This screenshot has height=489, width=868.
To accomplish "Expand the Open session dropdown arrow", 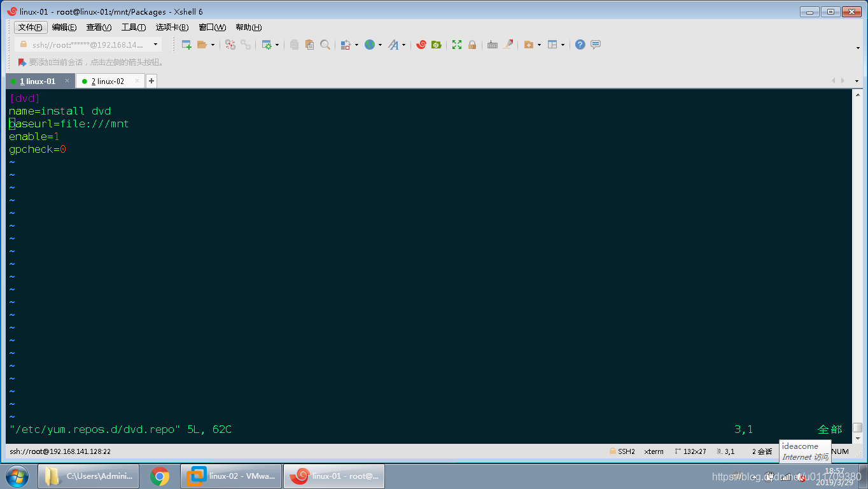I will 213,45.
